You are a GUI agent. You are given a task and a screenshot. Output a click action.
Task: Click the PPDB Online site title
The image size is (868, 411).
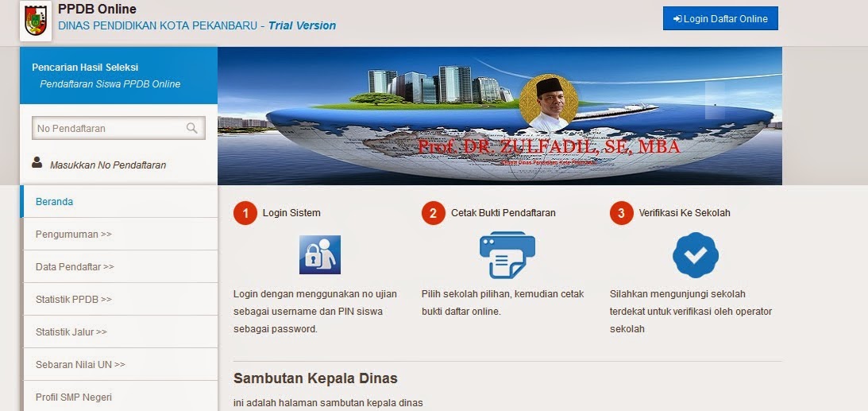[97, 9]
